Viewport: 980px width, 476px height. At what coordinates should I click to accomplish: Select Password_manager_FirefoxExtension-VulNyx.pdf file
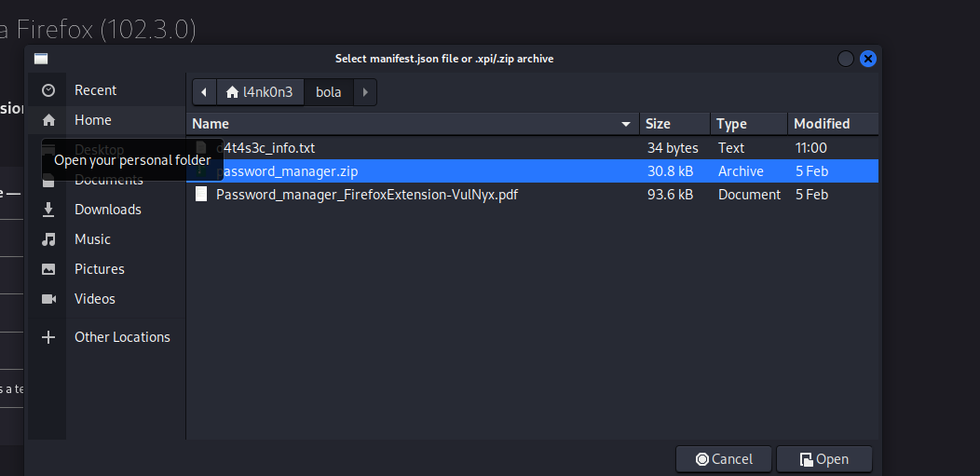(367, 195)
